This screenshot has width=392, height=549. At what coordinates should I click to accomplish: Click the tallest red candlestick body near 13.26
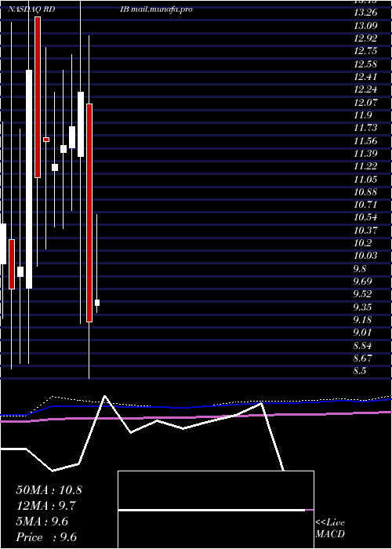coord(38,97)
